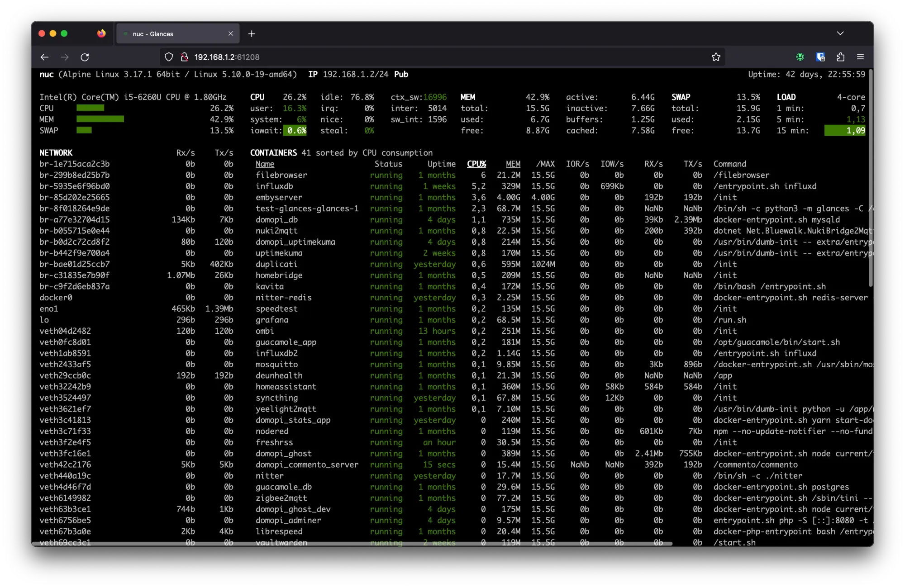Click the Firefox logo in tab bar
The image size is (905, 588).
click(x=101, y=33)
